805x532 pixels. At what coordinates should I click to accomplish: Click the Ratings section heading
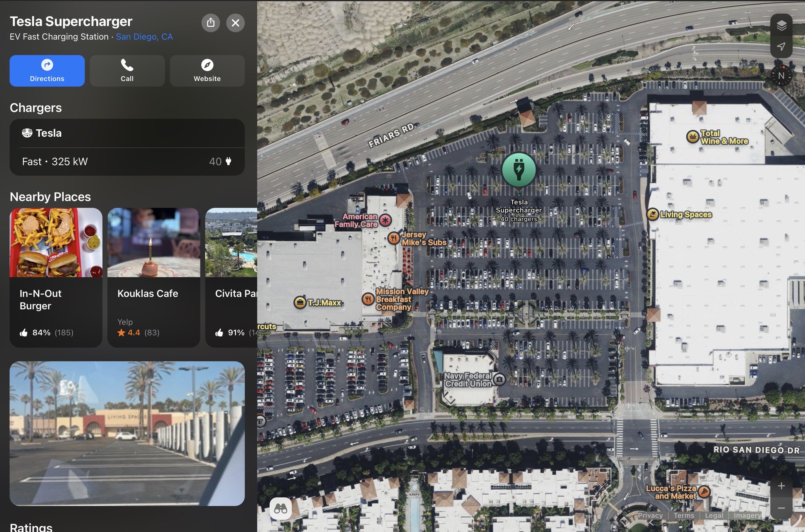(x=31, y=527)
